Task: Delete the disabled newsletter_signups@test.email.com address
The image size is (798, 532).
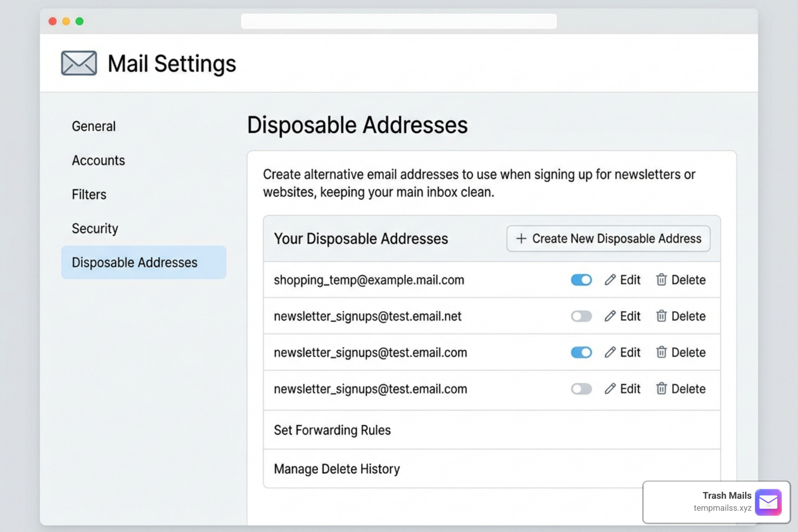Action: [681, 389]
